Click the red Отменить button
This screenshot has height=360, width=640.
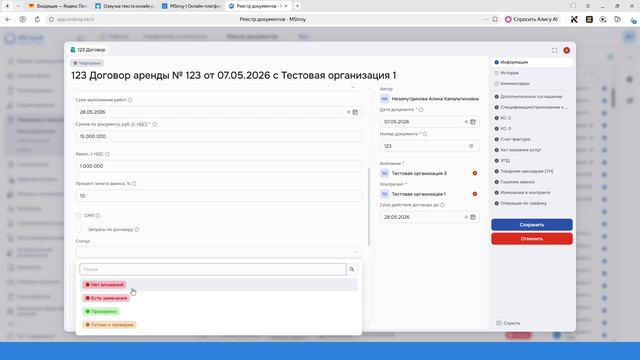[x=532, y=239]
